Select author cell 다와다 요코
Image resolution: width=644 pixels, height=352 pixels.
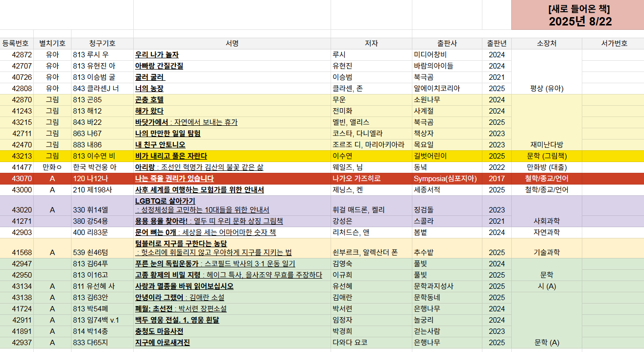[x=371, y=343]
